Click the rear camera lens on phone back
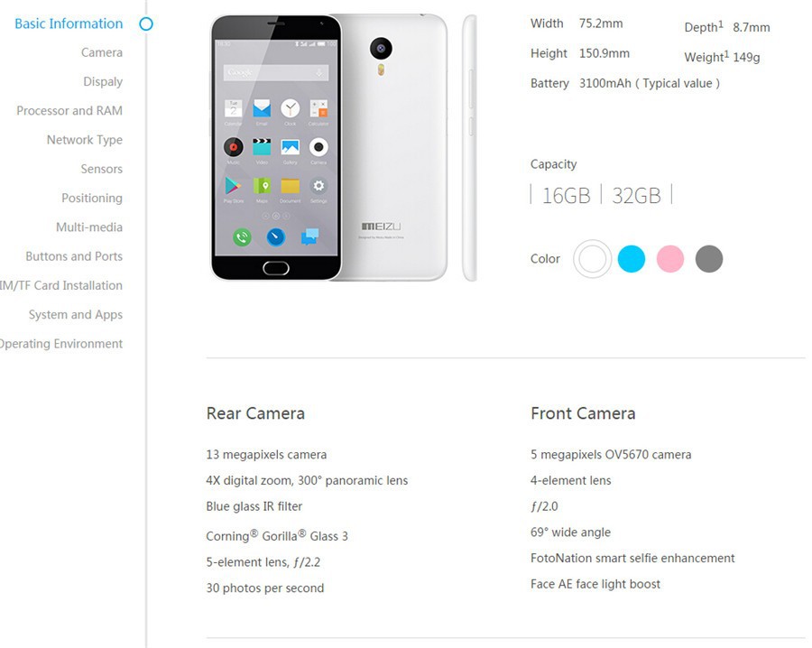The image size is (812, 648). [381, 49]
